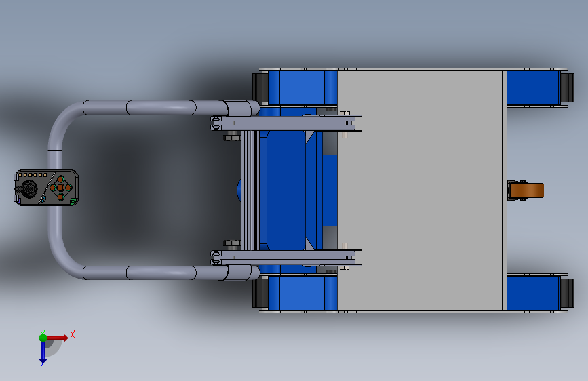Click the blue Z label of the triad
588x381 pixels.
click(x=42, y=365)
